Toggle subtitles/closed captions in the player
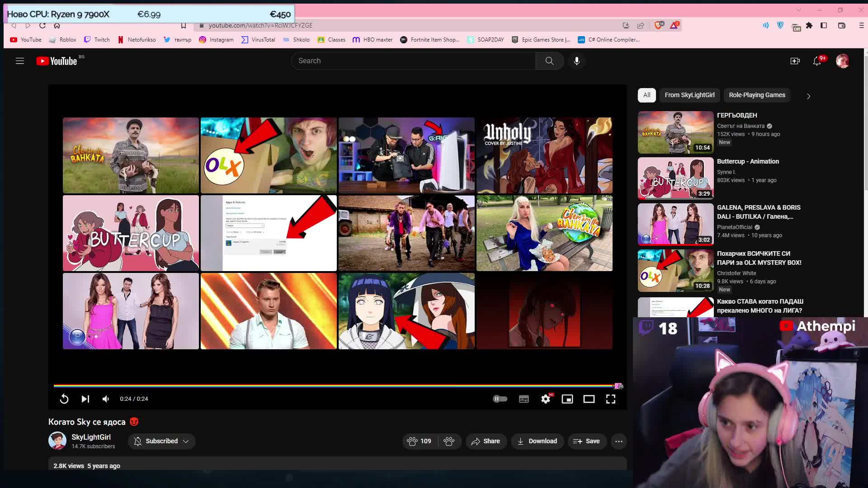This screenshot has width=868, height=488. coord(524,399)
